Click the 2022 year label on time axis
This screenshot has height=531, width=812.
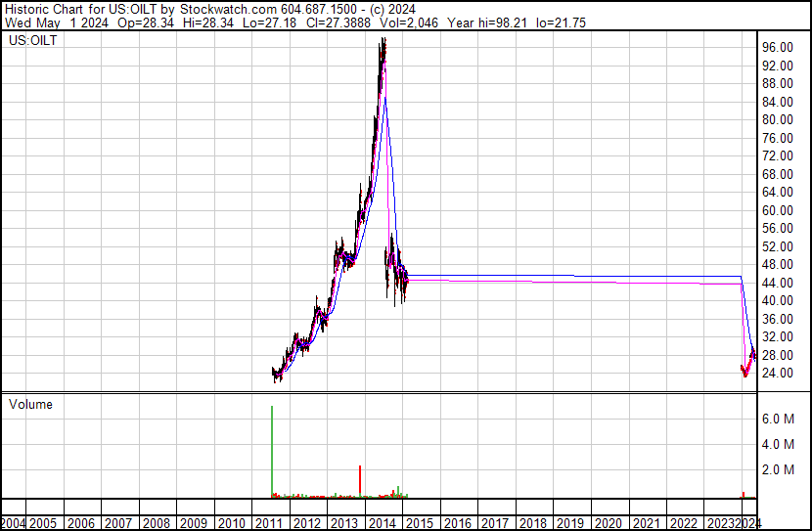(x=684, y=524)
